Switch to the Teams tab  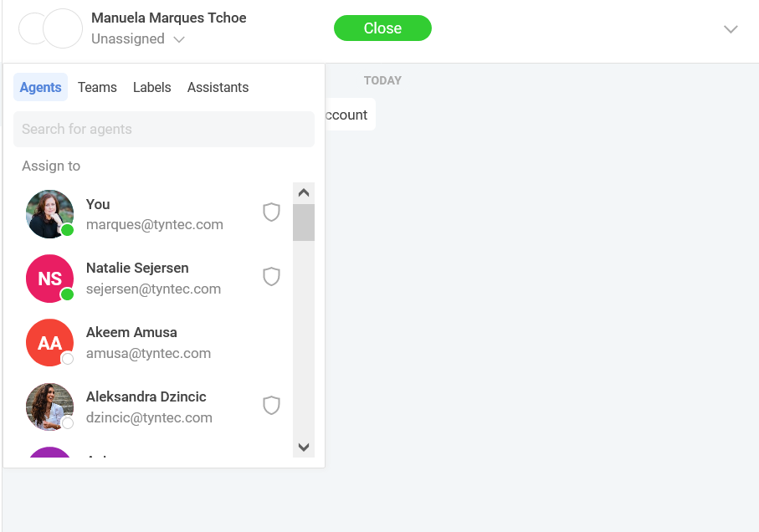pos(97,88)
